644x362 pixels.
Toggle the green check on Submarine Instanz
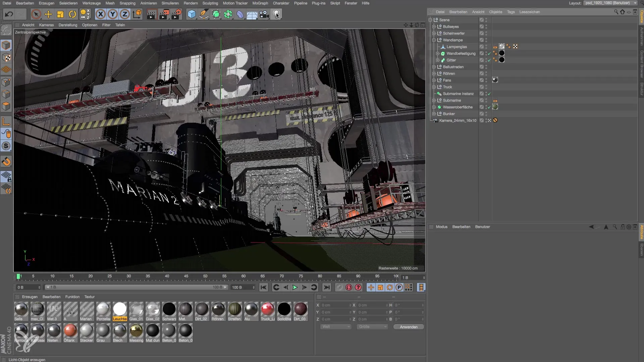[489, 94]
